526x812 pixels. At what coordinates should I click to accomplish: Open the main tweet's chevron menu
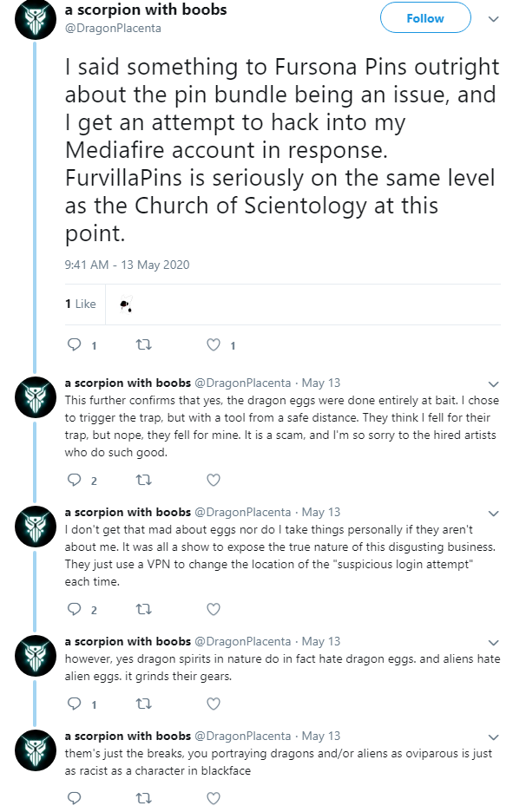(493, 19)
